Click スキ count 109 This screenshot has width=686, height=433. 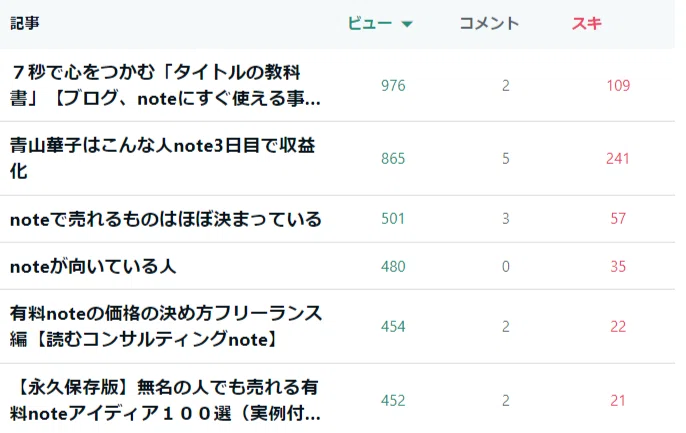pyautogui.click(x=618, y=85)
